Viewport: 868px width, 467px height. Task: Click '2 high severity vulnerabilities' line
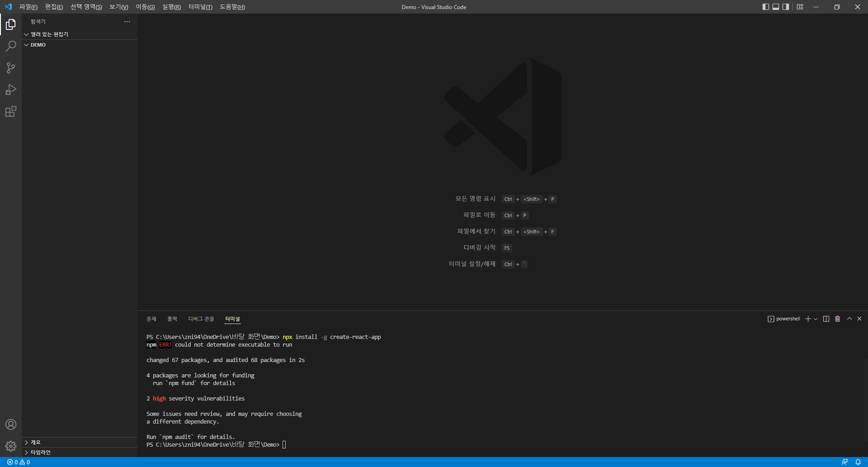pos(195,399)
